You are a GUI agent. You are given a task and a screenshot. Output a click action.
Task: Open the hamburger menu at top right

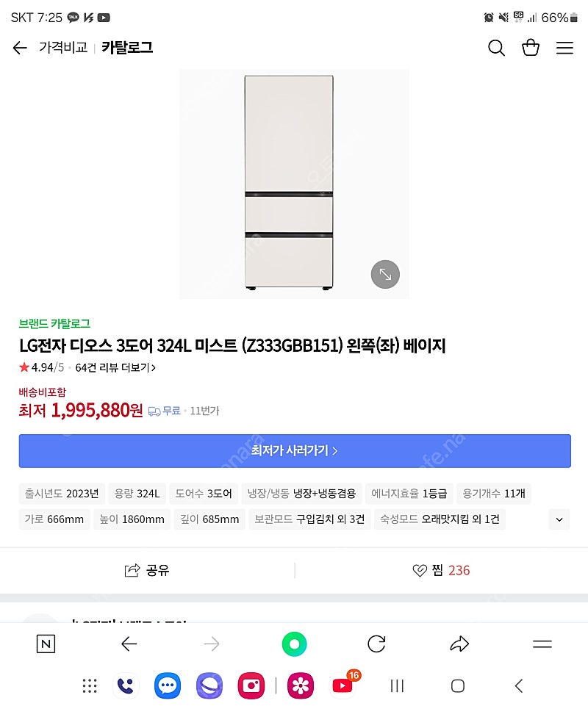564,48
